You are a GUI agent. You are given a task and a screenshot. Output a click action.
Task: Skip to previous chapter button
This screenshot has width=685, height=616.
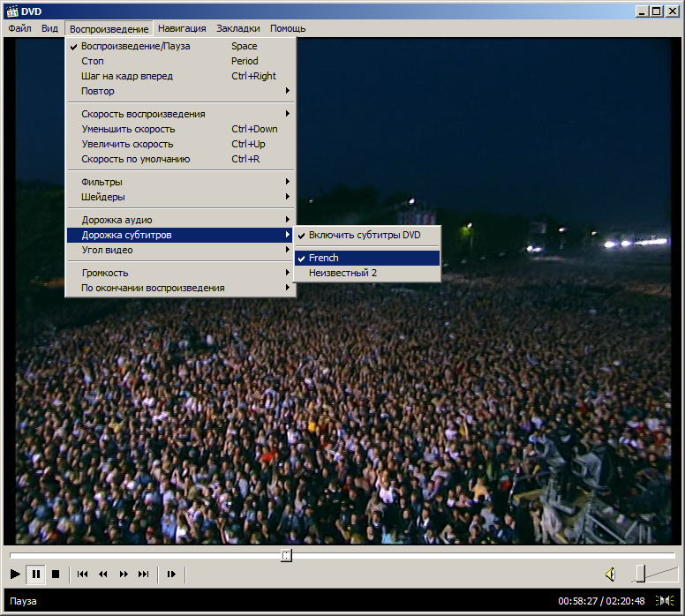point(82,574)
